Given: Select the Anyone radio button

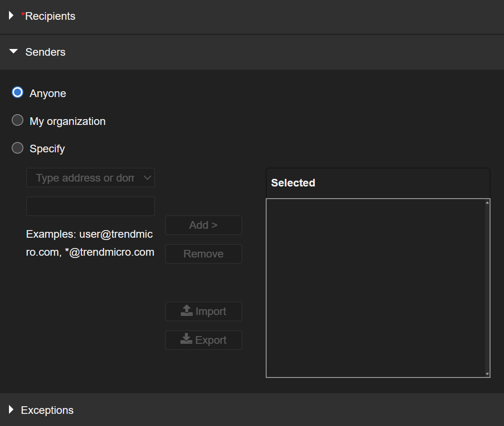Looking at the screenshot, I should 18,93.
